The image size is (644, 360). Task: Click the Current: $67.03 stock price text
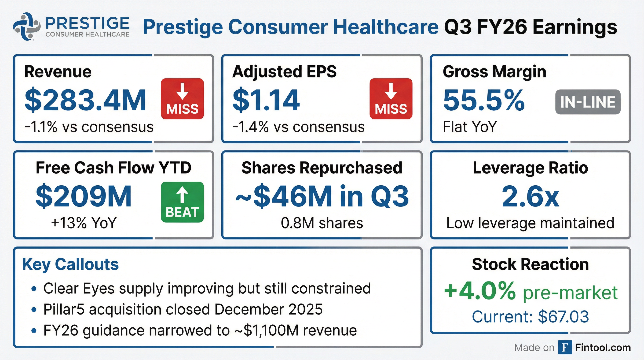pyautogui.click(x=530, y=316)
